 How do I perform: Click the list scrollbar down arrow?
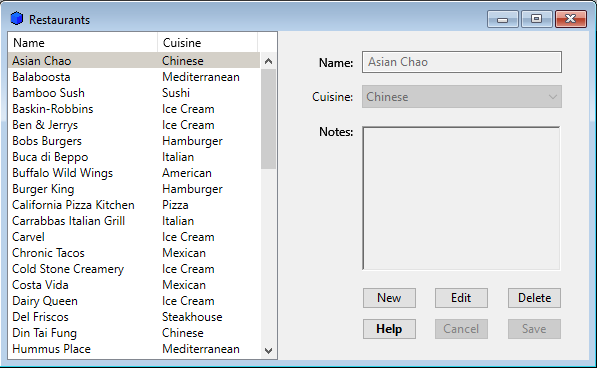click(268, 350)
